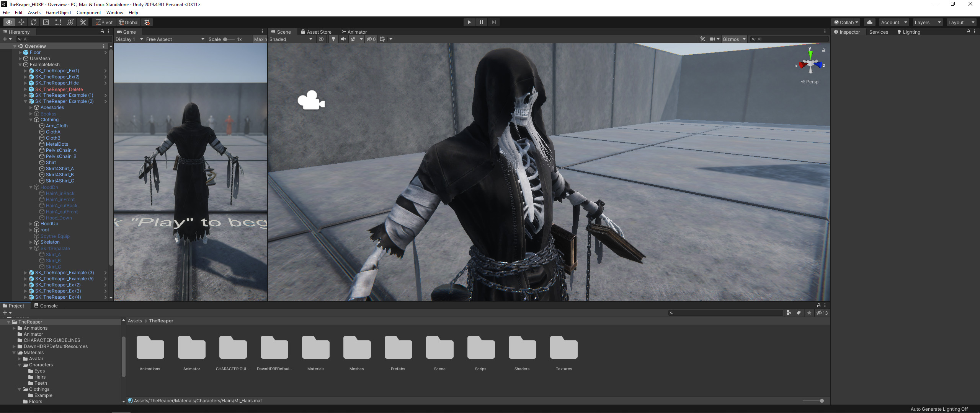Switch to the Animator tab

click(x=354, y=32)
